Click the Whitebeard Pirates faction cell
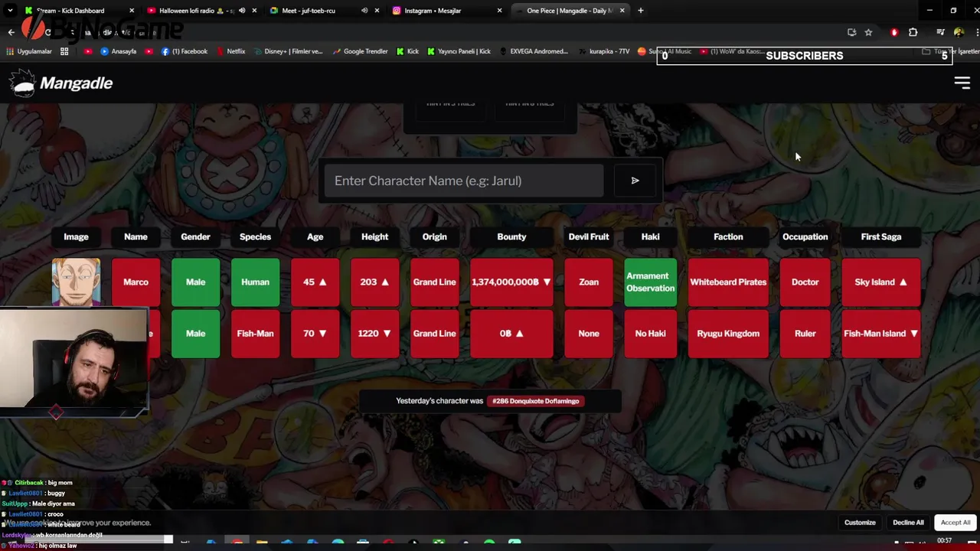Viewport: 980px width, 551px height. click(728, 282)
